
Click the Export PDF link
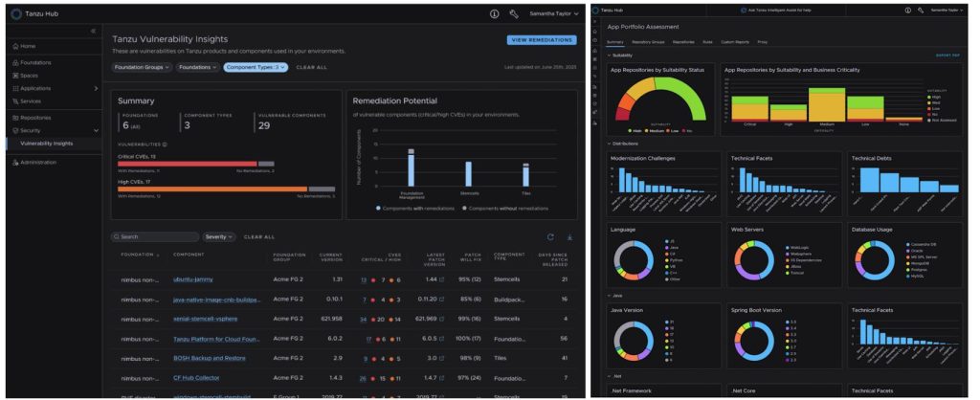tap(948, 56)
